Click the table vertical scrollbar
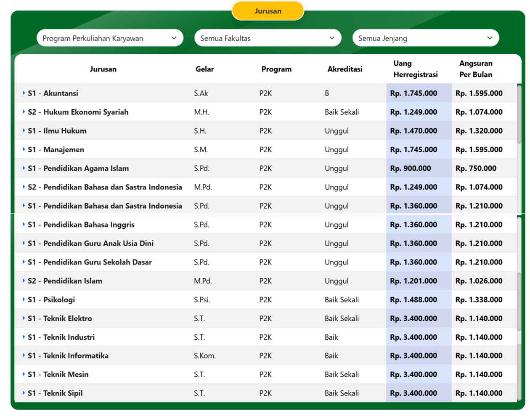The image size is (530, 420). (x=519, y=114)
